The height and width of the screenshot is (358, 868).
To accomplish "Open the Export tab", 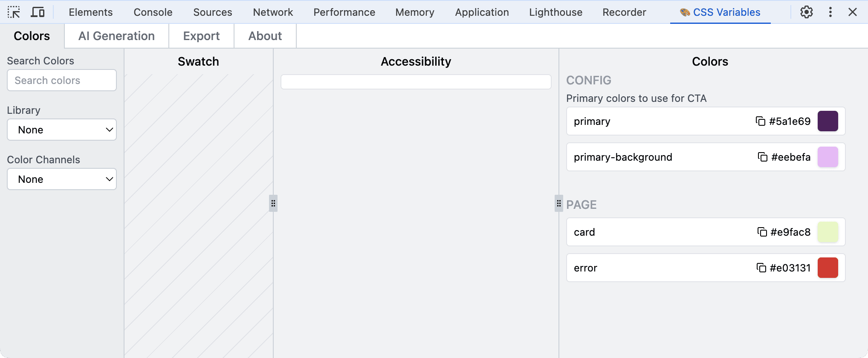I will (x=201, y=36).
